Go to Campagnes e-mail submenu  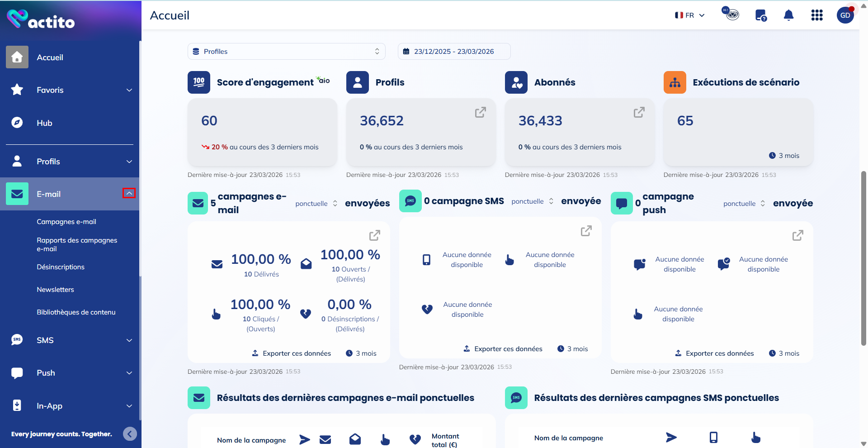pyautogui.click(x=66, y=222)
